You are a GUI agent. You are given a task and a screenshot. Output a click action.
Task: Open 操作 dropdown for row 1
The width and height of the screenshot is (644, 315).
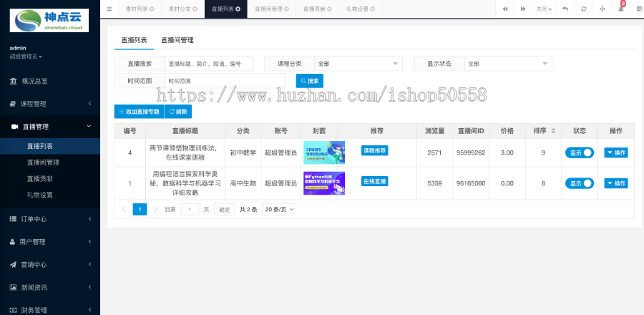(615, 183)
